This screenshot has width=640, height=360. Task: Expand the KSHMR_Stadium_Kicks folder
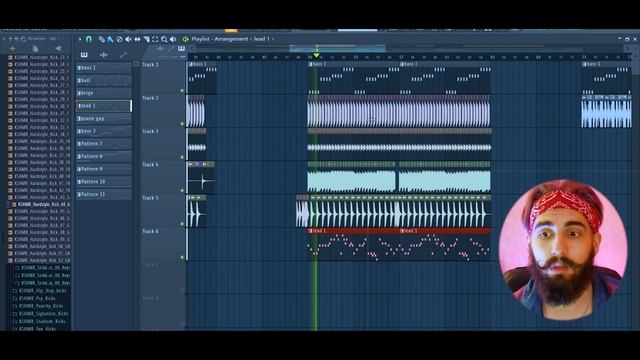tap(39, 322)
